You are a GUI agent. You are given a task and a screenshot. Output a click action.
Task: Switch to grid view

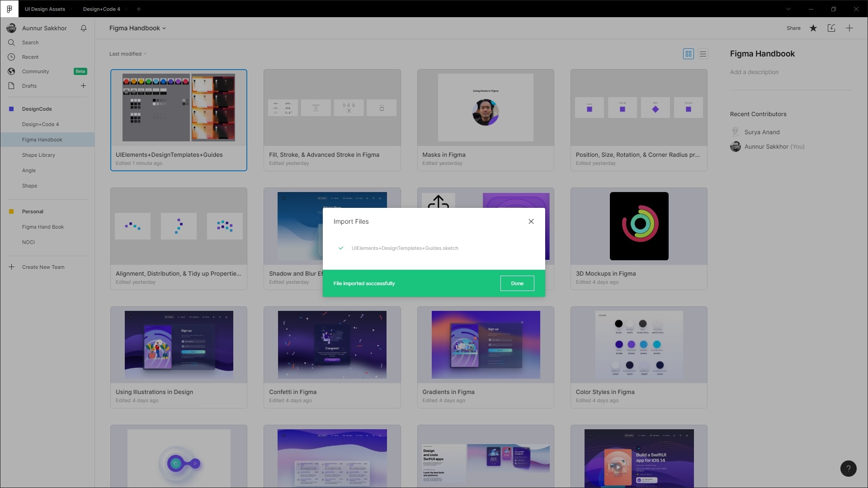[x=689, y=54]
